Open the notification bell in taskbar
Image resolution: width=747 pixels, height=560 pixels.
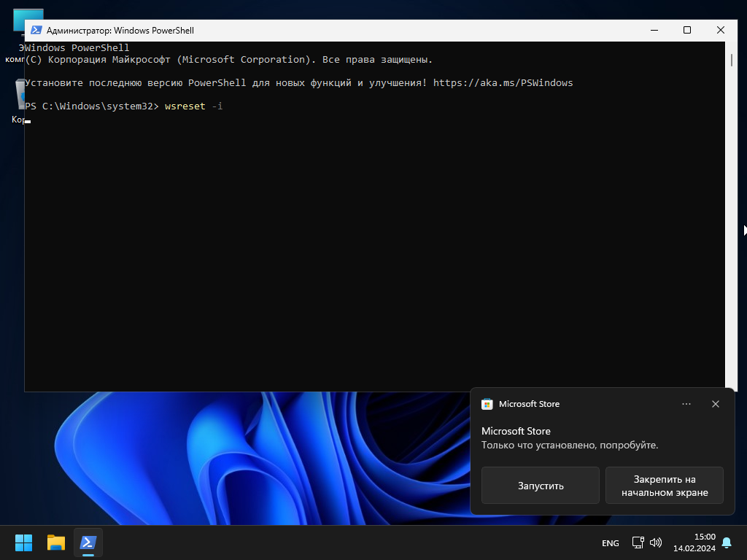(x=727, y=542)
